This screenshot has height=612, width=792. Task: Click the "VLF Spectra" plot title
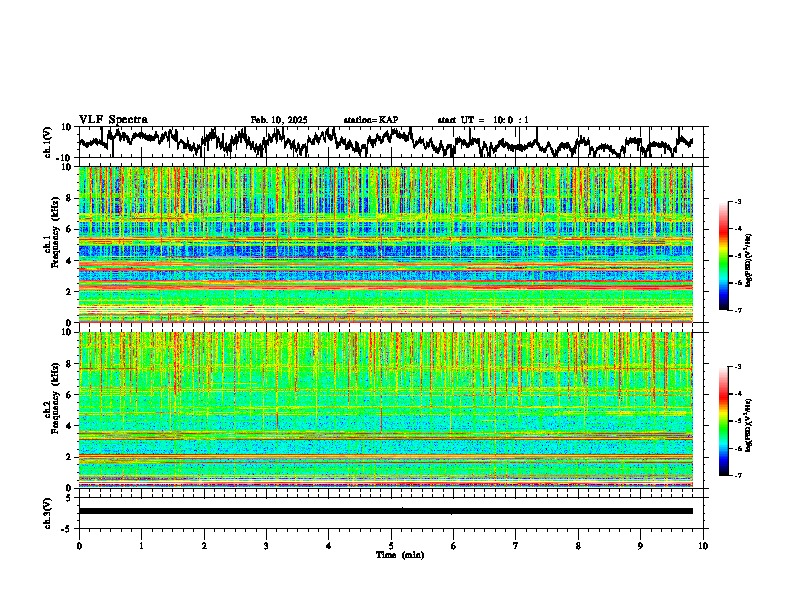(113, 120)
